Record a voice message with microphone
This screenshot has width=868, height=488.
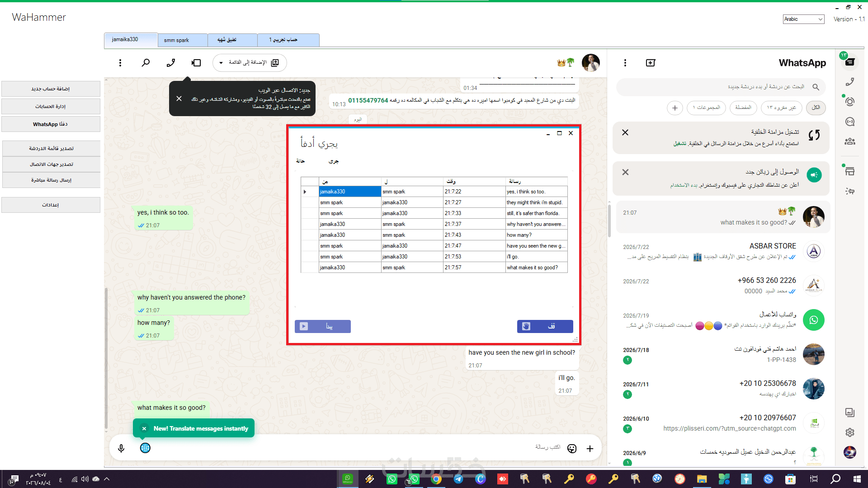click(x=121, y=448)
